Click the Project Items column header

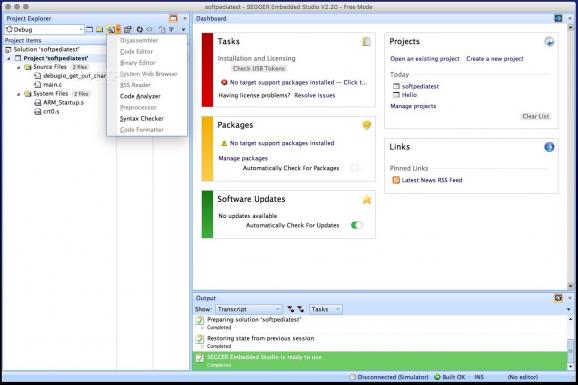[x=55, y=40]
